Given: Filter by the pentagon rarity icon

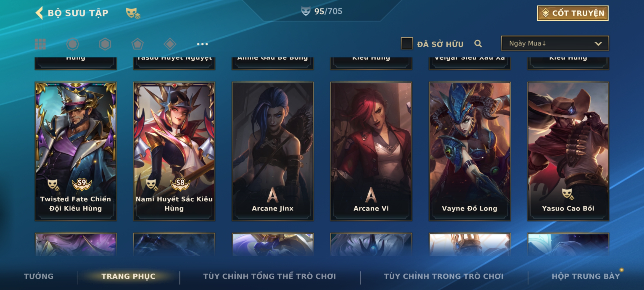Looking at the screenshot, I should pos(137,44).
